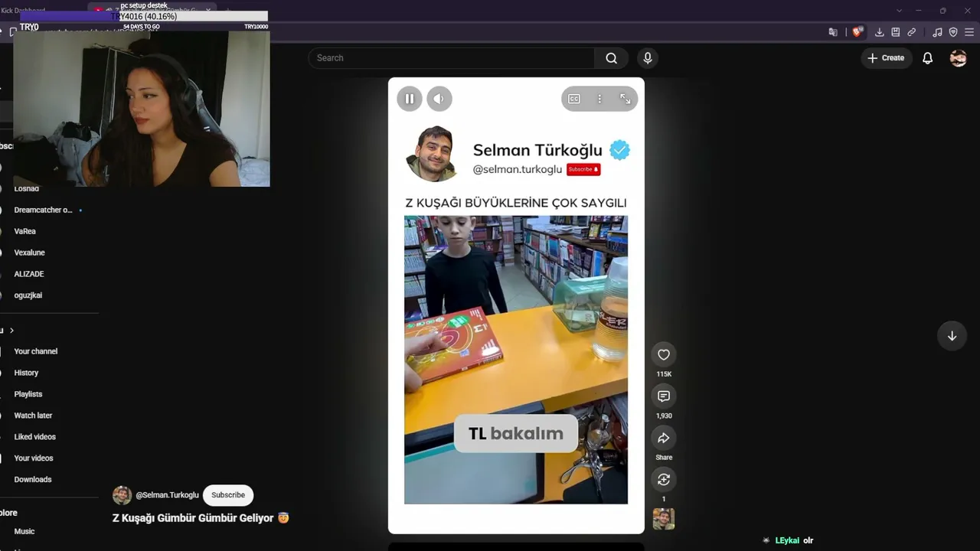This screenshot has width=980, height=551.
Task: Click the link icon in browser toolbar
Action: (912, 32)
